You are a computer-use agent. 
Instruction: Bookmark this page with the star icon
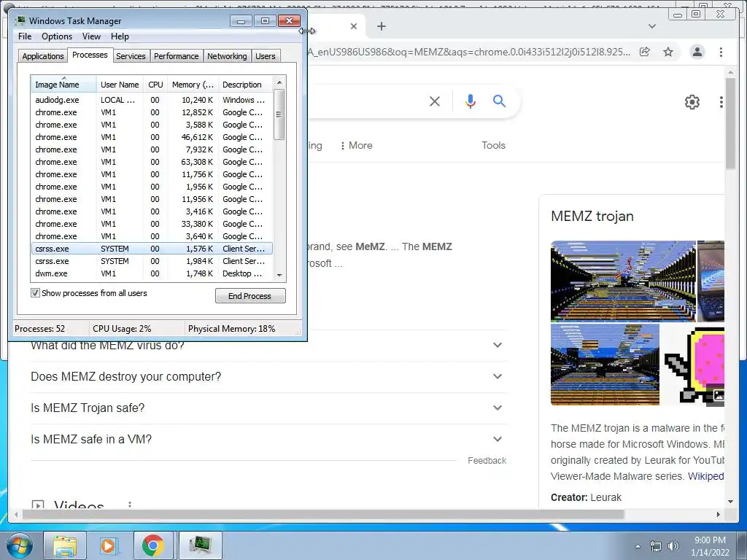[668, 52]
